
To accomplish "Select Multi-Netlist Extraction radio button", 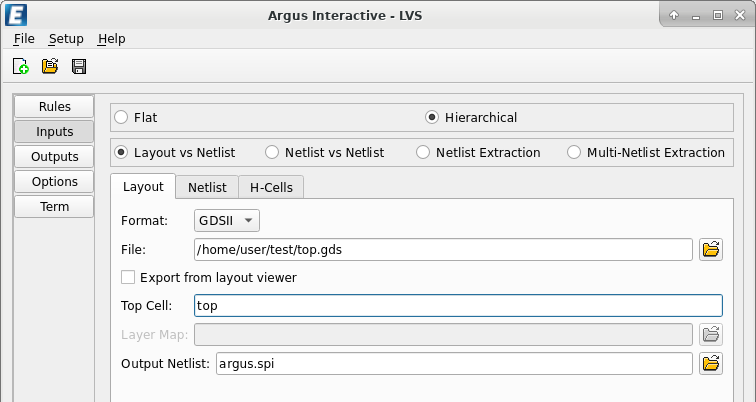I will (574, 153).
